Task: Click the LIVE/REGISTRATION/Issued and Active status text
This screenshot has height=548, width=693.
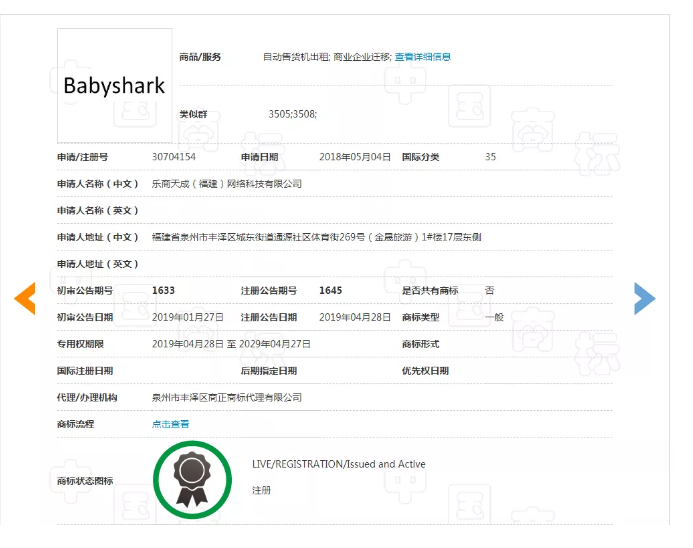Action: [x=338, y=464]
